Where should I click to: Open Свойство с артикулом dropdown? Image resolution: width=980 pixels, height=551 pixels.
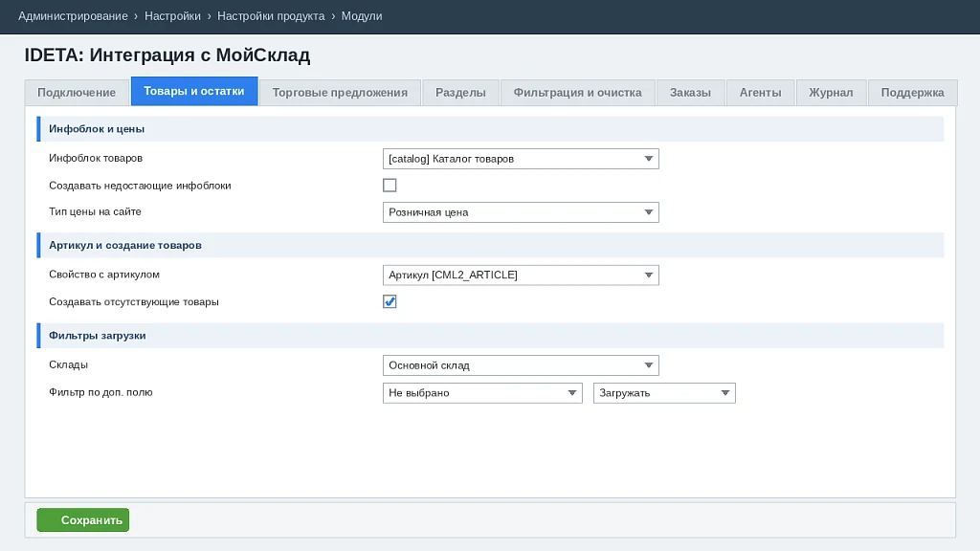pyautogui.click(x=521, y=275)
